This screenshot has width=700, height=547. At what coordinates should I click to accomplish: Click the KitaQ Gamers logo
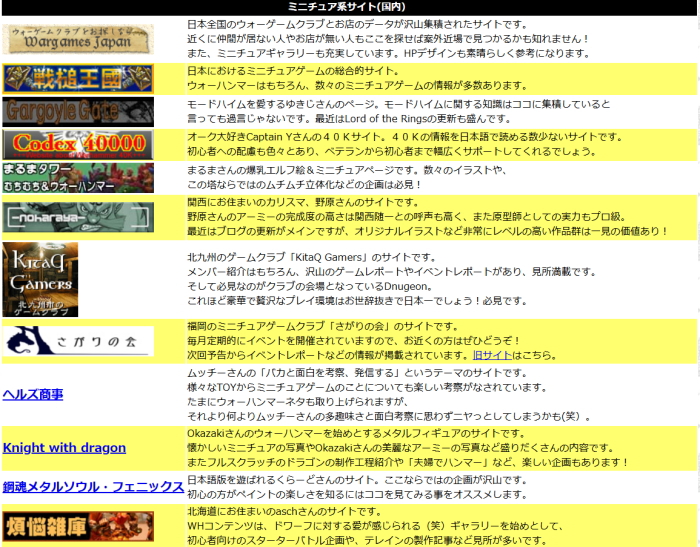(x=40, y=279)
